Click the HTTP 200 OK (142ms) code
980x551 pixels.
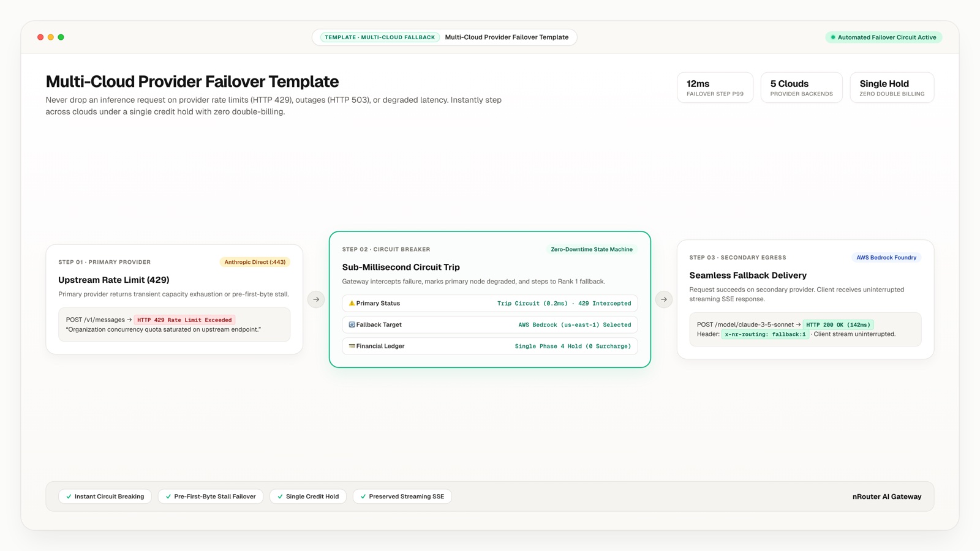point(838,325)
